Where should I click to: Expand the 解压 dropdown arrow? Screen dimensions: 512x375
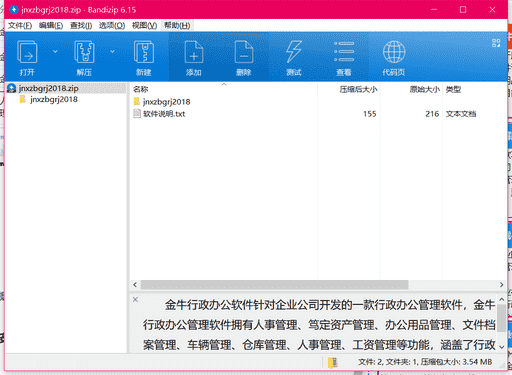112,51
